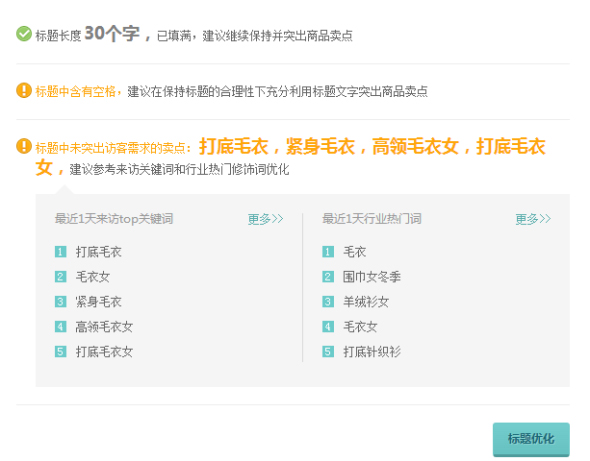Click rank badge 5 next to 打底针织衫
Screen dimensions: 590x461
click(x=328, y=352)
